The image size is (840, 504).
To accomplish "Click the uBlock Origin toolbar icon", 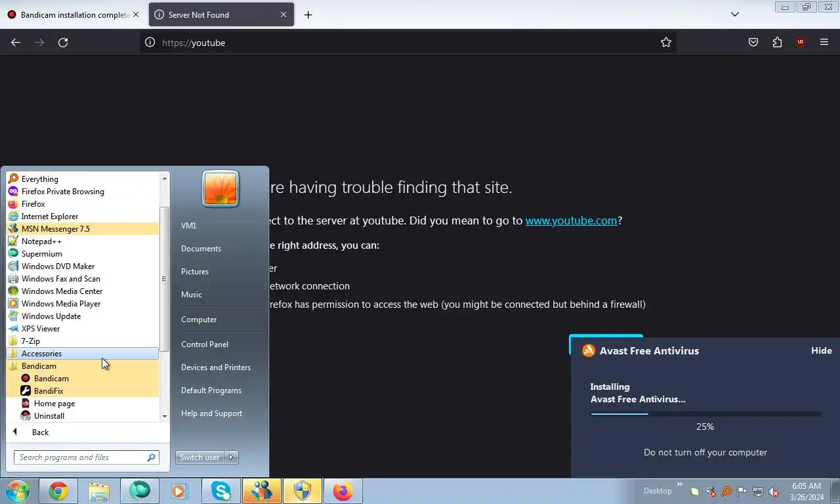I will pos(800,43).
